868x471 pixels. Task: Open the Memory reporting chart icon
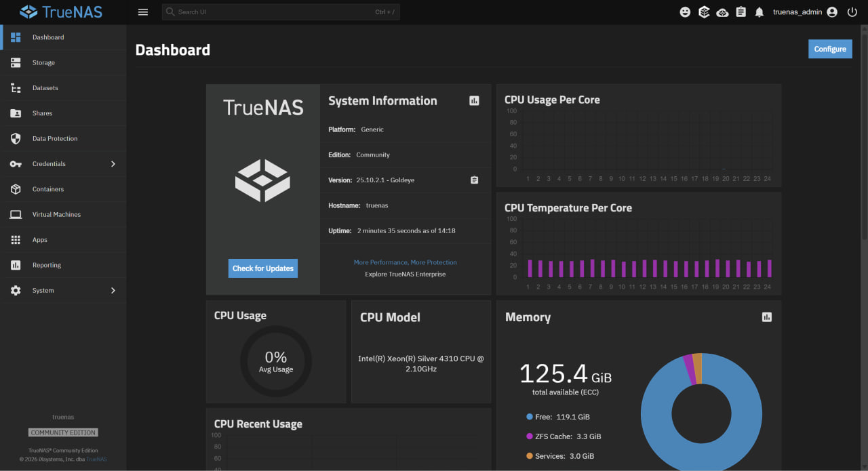pyautogui.click(x=767, y=316)
